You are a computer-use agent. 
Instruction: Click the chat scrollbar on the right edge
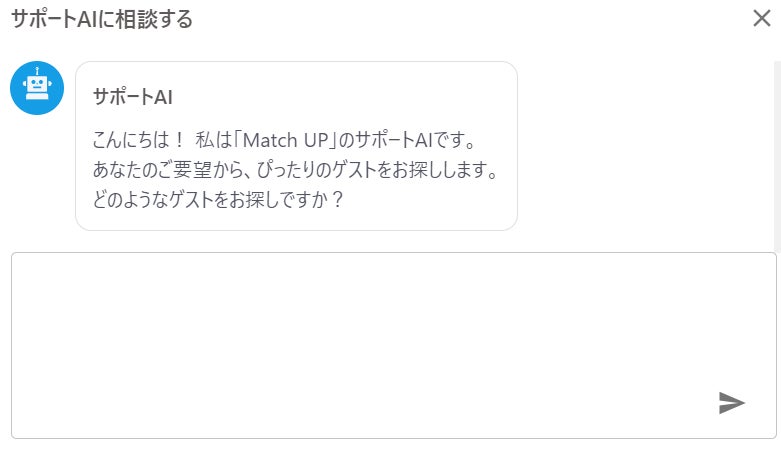(x=777, y=155)
